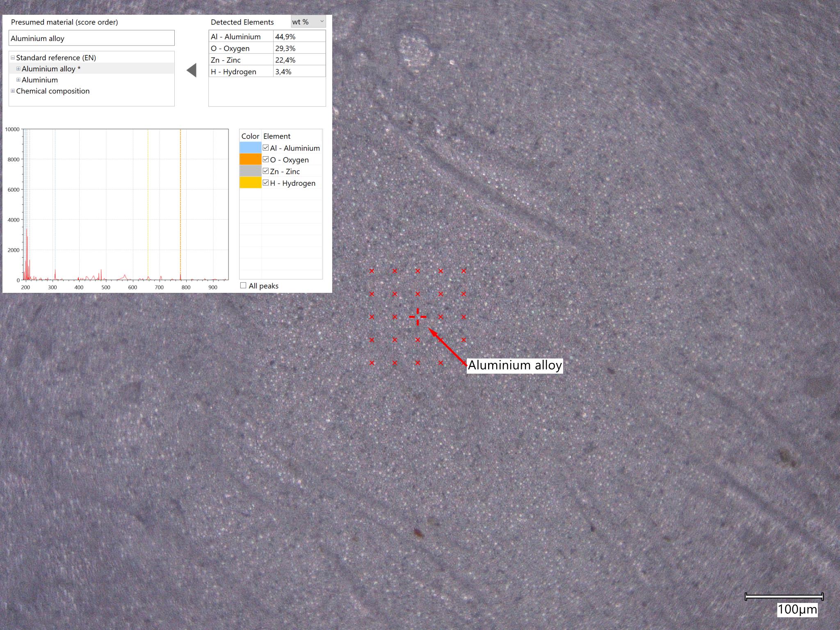Click the orange Oxygen color swatch

coord(250,160)
